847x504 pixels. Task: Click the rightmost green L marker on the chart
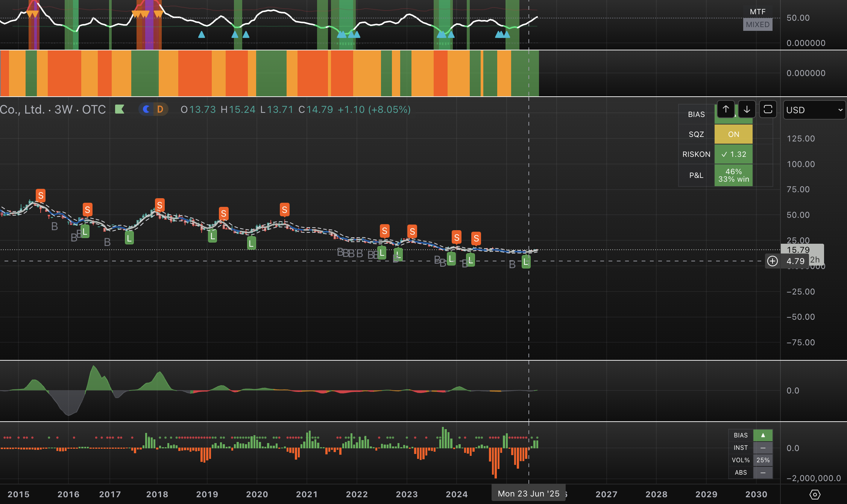[x=526, y=262]
